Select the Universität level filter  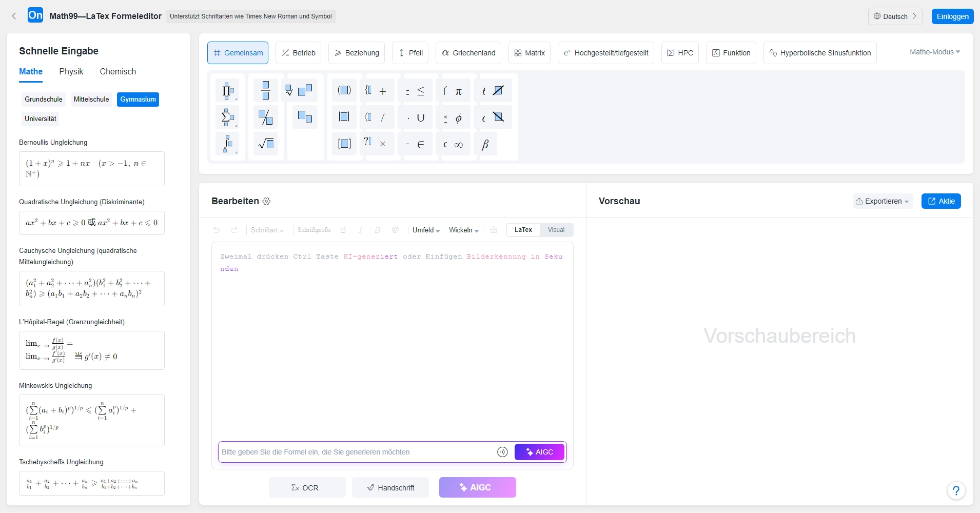41,119
